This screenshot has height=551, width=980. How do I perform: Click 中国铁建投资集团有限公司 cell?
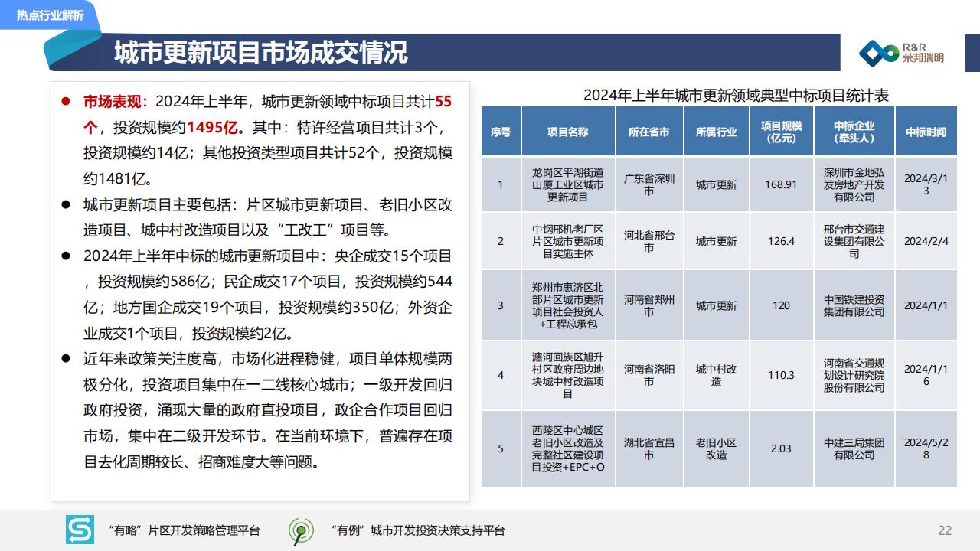[x=854, y=305]
